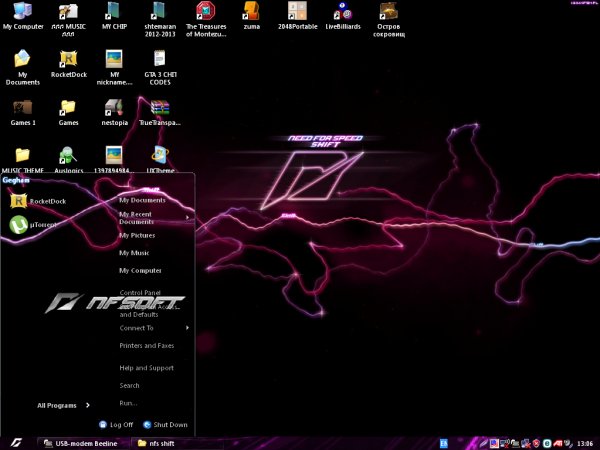
Task: Switch to nfs shift folder taskbar button
Action: [x=176, y=443]
